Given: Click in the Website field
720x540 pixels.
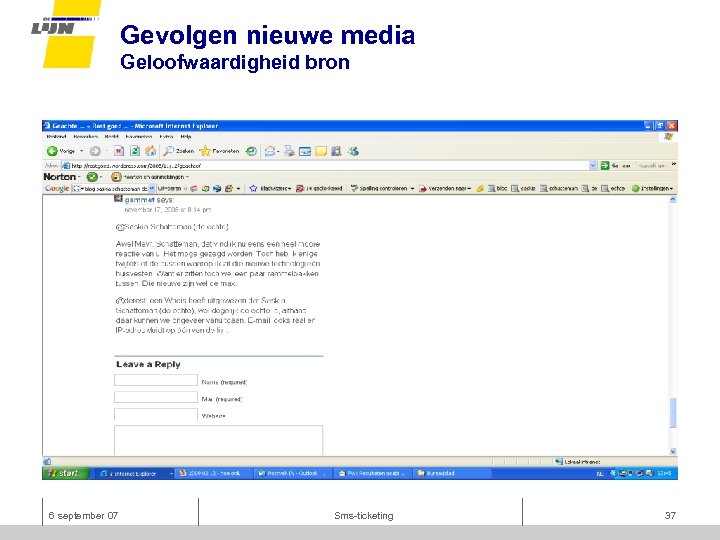Looking at the screenshot, I should 156,414.
